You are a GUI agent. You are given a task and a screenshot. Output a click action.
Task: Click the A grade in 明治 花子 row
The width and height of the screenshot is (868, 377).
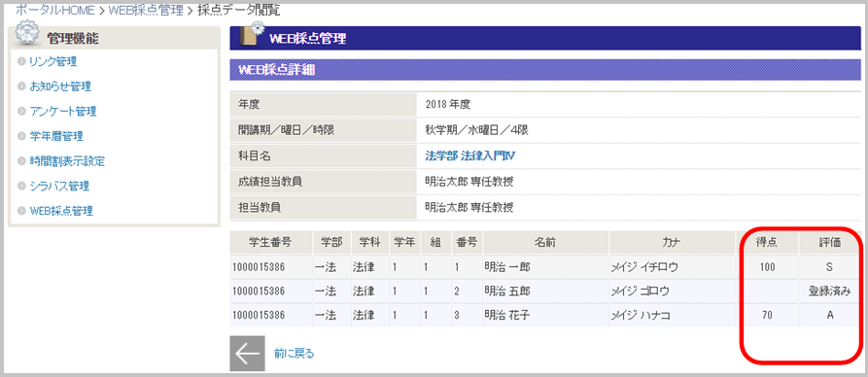point(829,316)
